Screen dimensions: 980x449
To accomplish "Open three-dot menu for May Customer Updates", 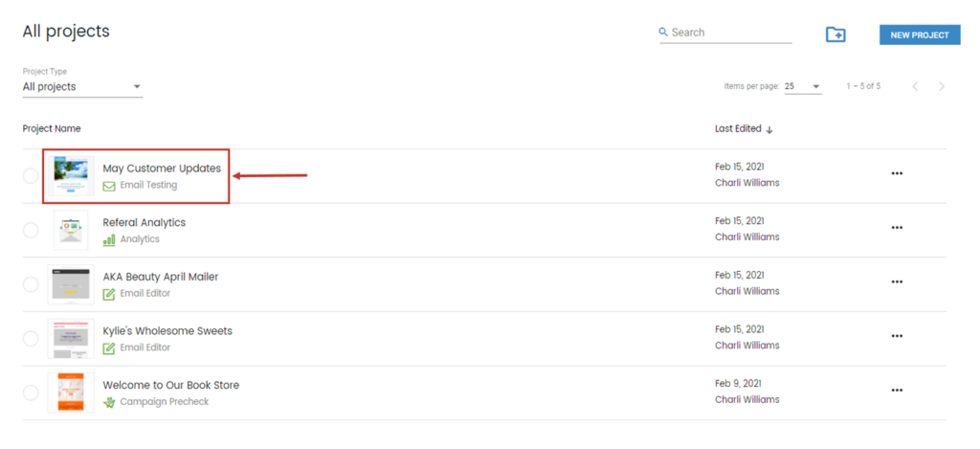I will click(x=897, y=174).
